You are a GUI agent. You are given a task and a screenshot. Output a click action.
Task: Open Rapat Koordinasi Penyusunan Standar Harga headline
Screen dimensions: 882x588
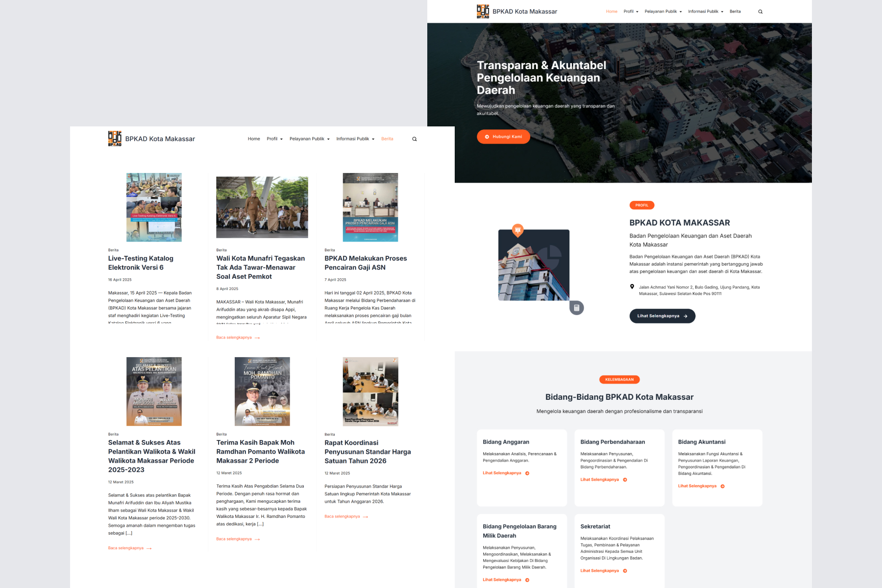367,452
